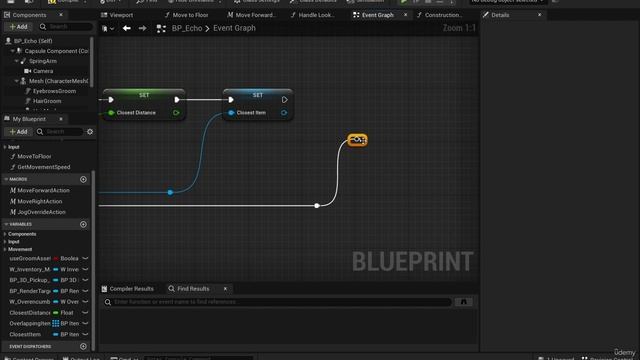Image resolution: width=640 pixels, height=360 pixels.
Task: Select the Camera component in the tree
Action: 43,71
